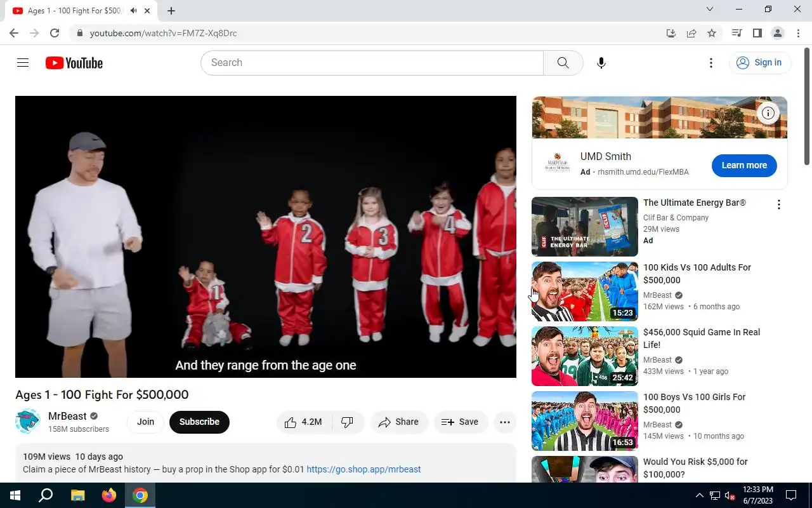The width and height of the screenshot is (812, 508).
Task: Open MrBeast channel name link
Action: pos(67,416)
